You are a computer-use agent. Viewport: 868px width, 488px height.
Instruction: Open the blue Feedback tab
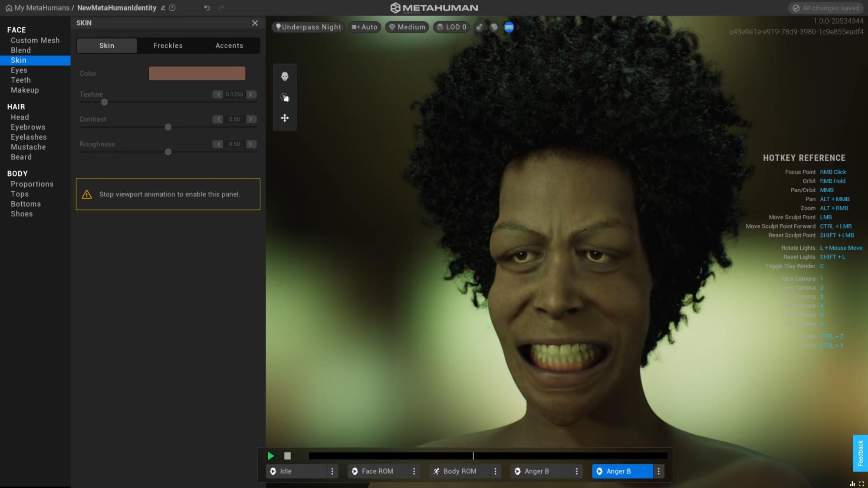click(860, 453)
